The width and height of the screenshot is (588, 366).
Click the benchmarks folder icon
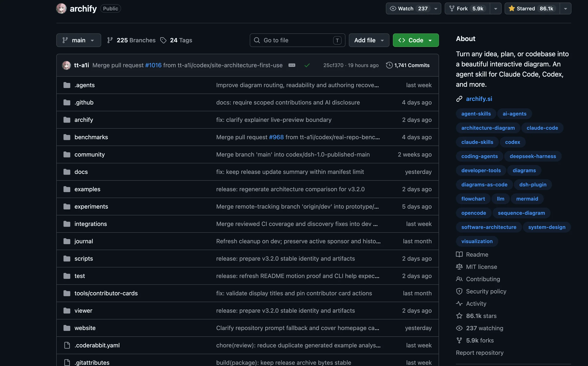[x=67, y=137]
